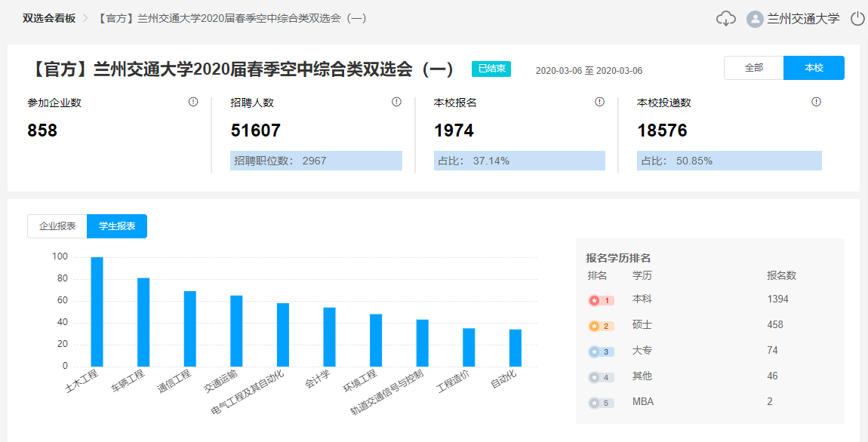
Task: Click the cloud download icon
Action: [x=725, y=19]
